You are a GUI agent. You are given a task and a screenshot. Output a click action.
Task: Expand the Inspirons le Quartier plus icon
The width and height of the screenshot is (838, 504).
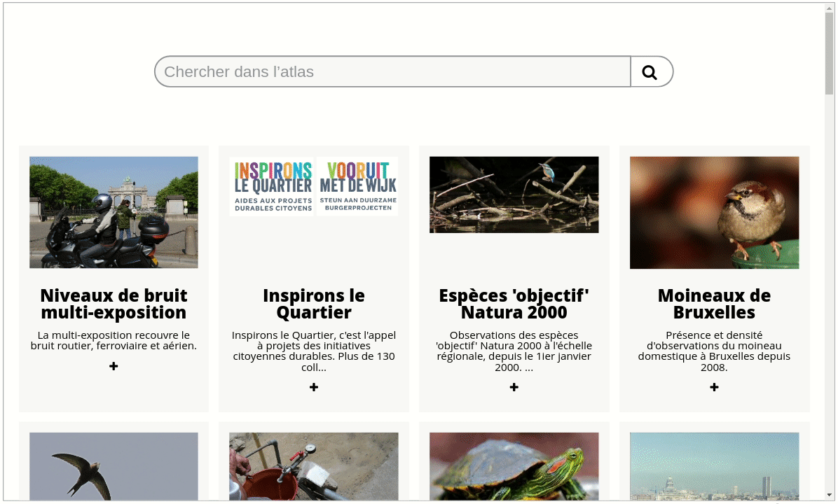click(314, 387)
